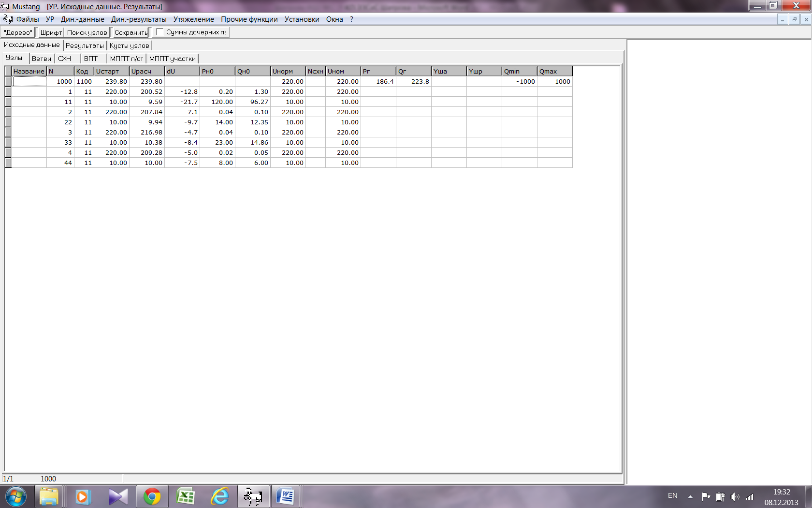This screenshot has width=812, height=508.
Task: Open Excel from the taskbar
Action: point(186,496)
